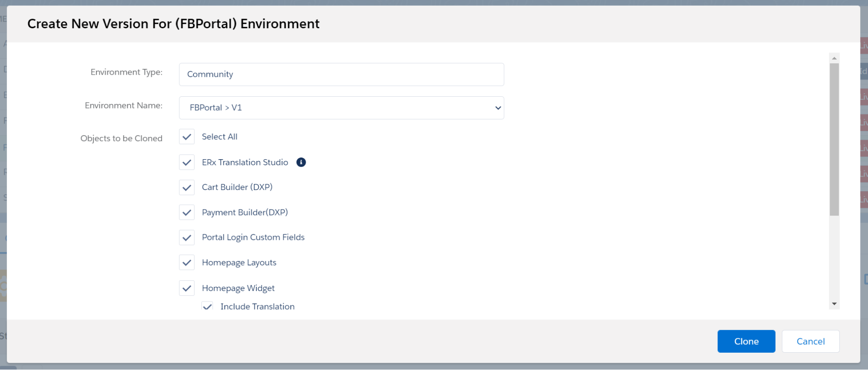Toggle the Portal Login Custom Fields checkbox

click(187, 238)
